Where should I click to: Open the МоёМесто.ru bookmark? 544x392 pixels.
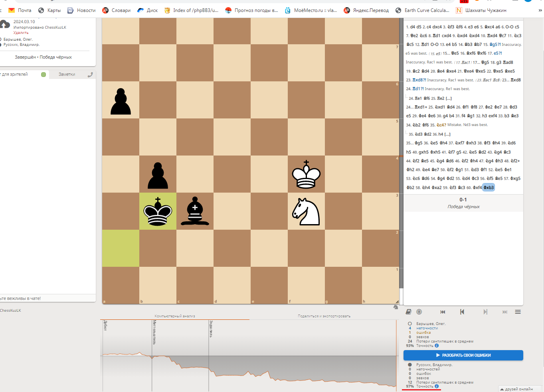pyautogui.click(x=311, y=10)
